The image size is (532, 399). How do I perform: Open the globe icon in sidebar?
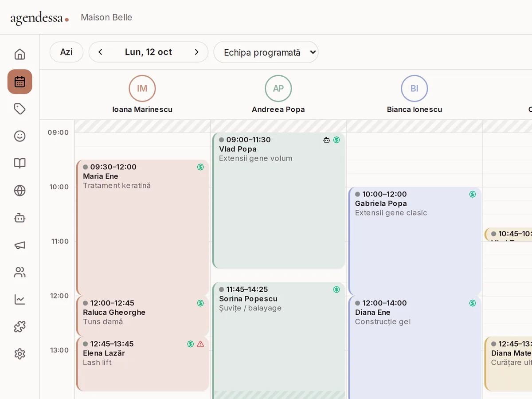[x=20, y=191]
